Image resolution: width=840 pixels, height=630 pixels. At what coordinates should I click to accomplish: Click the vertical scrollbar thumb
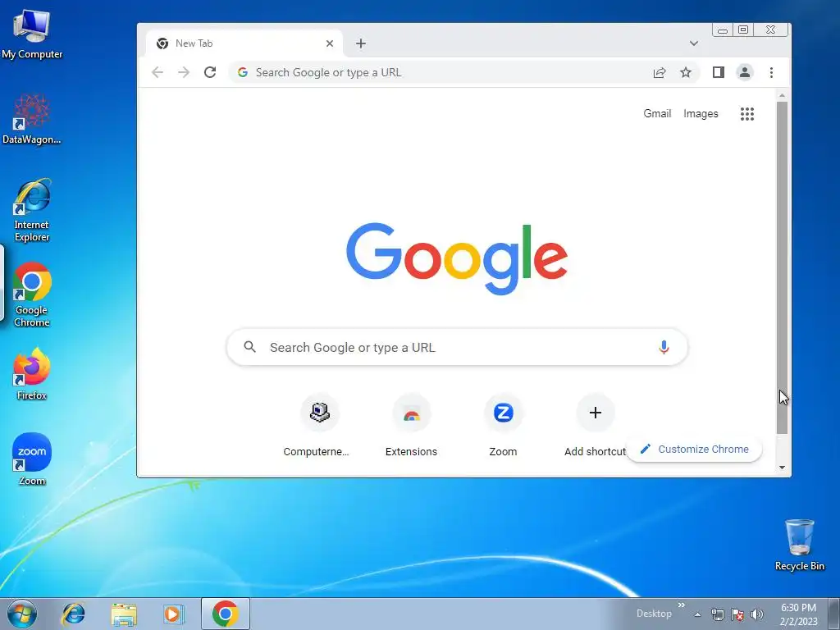pos(782,267)
